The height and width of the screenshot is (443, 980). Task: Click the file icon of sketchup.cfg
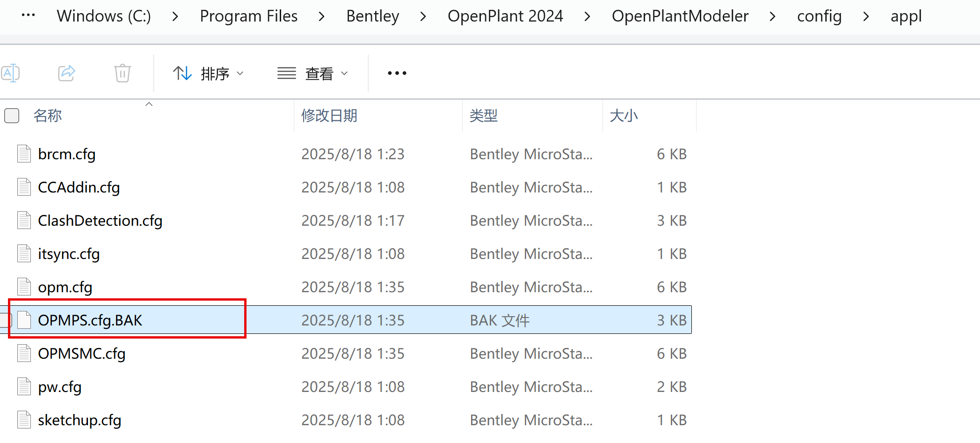[x=23, y=420]
